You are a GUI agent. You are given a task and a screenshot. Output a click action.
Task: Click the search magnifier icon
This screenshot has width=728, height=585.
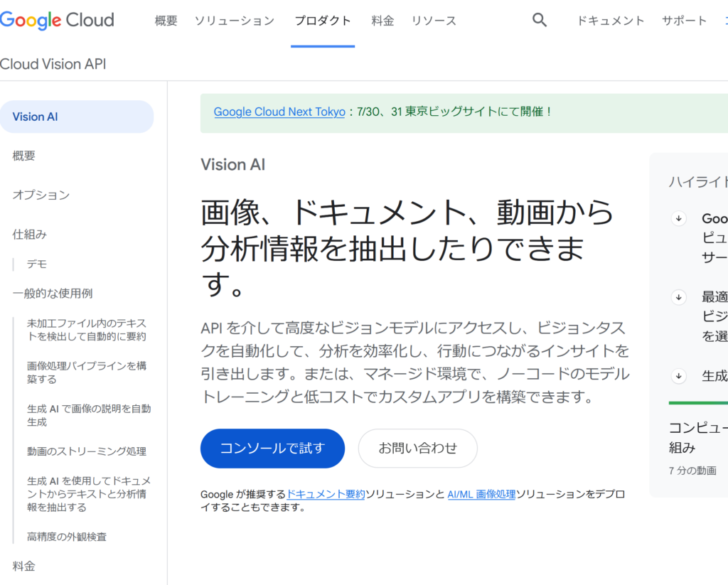(x=540, y=21)
